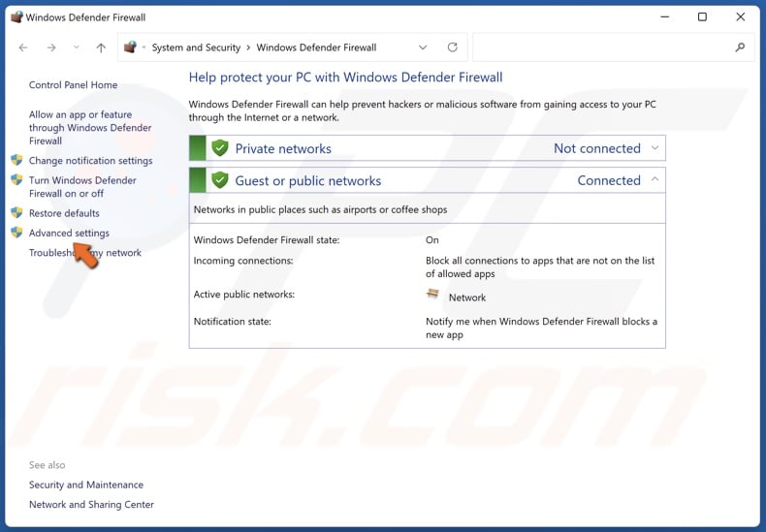The image size is (766, 532).
Task: Click the window title bar firewall icon
Action: point(16,17)
